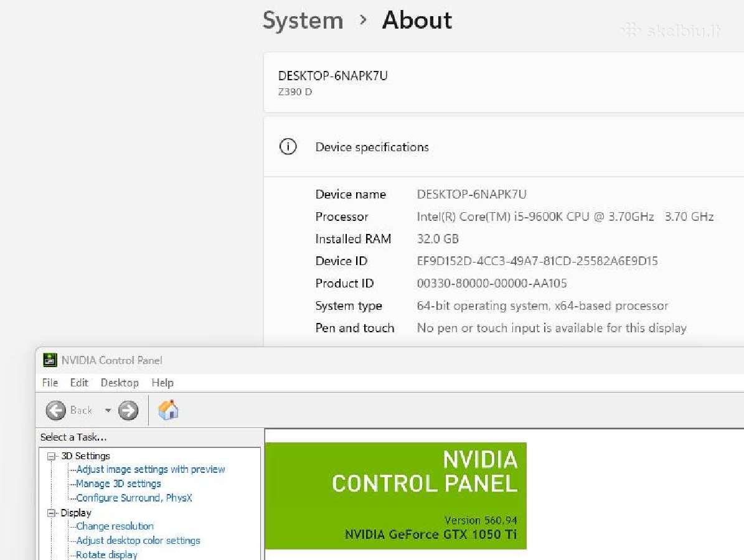The height and width of the screenshot is (560, 744).
Task: Click the NVIDIA GeForce GTX 1050 Ti text
Action: pyautogui.click(x=431, y=534)
